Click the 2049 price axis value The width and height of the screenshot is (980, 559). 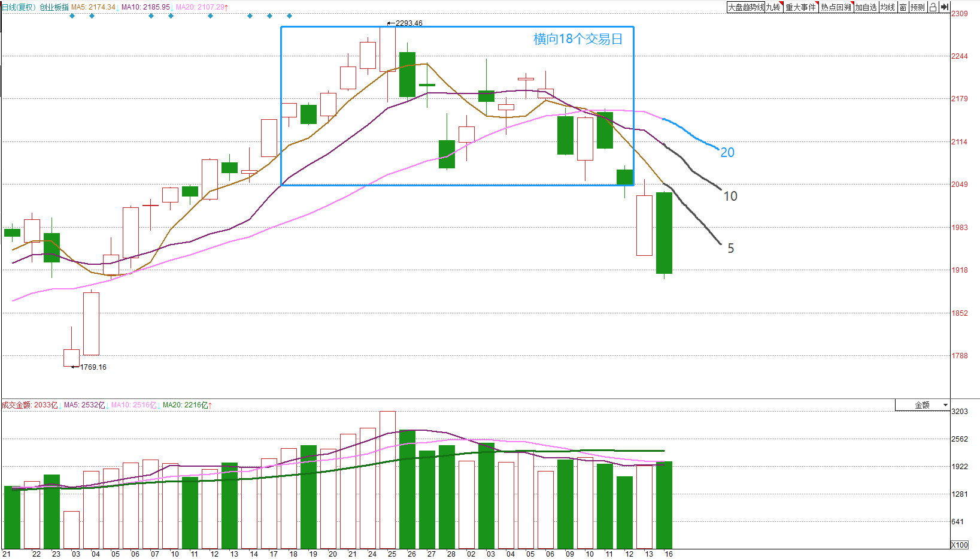tap(960, 184)
